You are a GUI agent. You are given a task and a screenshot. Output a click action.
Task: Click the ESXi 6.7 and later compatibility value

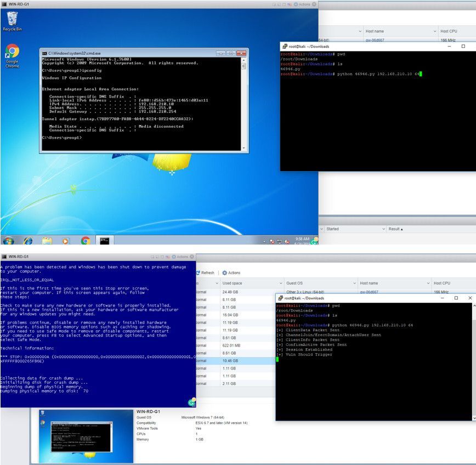[222, 423]
